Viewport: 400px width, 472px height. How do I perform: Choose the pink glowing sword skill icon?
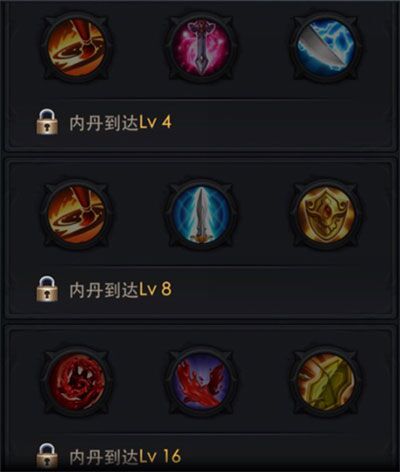point(201,47)
